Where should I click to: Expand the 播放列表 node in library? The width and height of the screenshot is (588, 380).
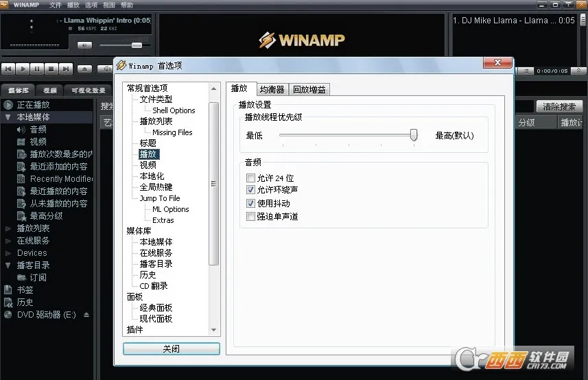(8, 228)
